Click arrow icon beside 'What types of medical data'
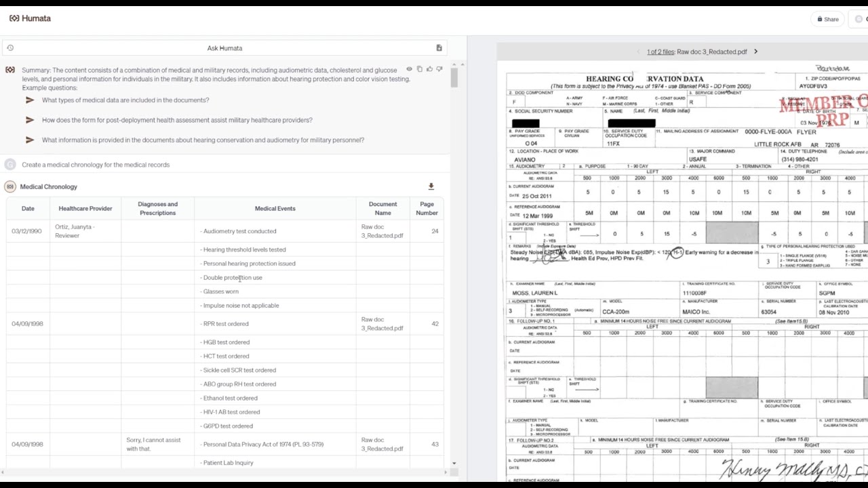 (x=30, y=100)
